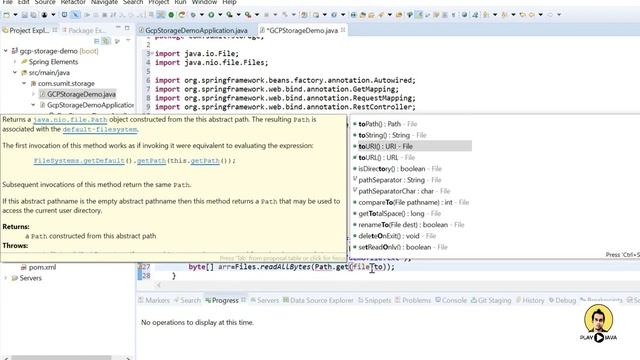The width and height of the screenshot is (640, 360).
Task: Maximize the Project Explorer panel
Action: point(127,28)
